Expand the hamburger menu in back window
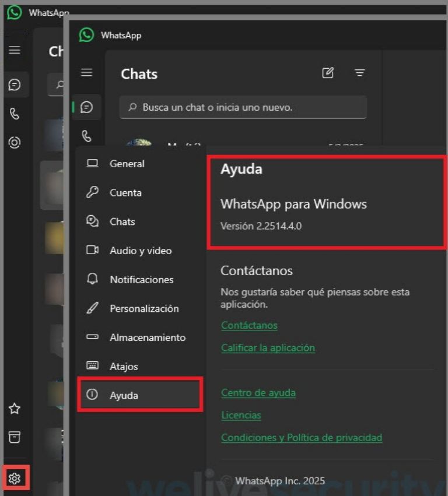This screenshot has width=448, height=496. [15, 51]
